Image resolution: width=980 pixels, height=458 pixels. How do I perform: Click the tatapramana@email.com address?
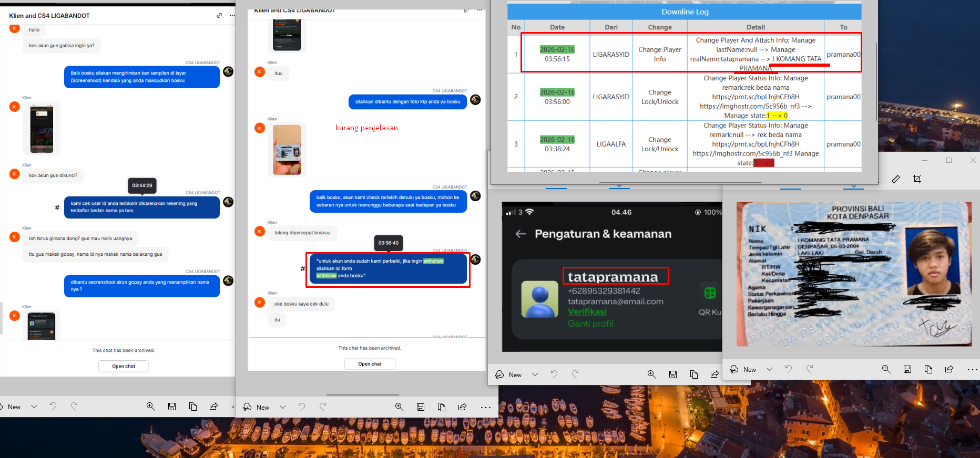[x=616, y=301]
